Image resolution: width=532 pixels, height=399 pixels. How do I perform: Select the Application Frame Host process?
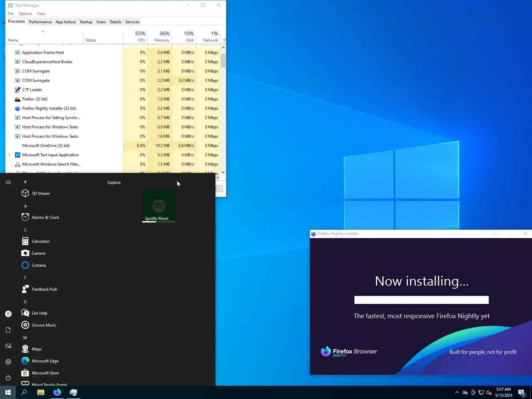coord(113,53)
